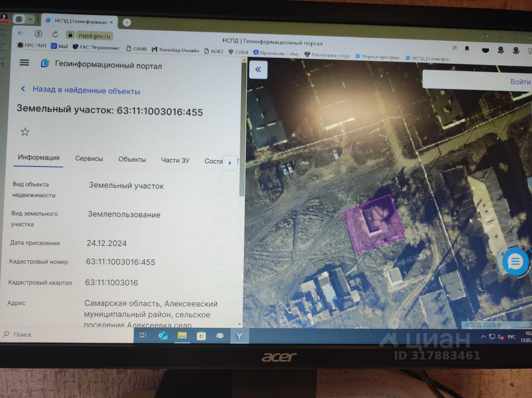This screenshot has width=532, height=398.
Task: Open the Платформа госуд bookmark
Action: [327, 55]
